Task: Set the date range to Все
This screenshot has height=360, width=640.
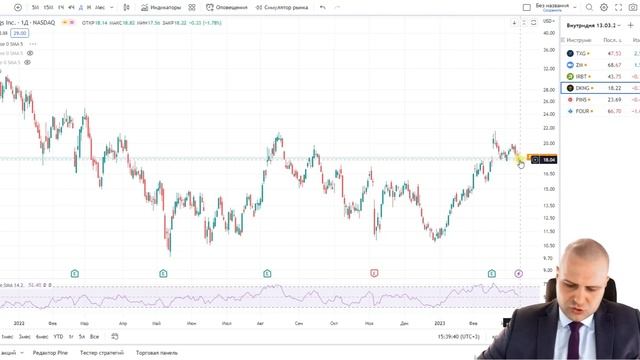Action: 94,337
